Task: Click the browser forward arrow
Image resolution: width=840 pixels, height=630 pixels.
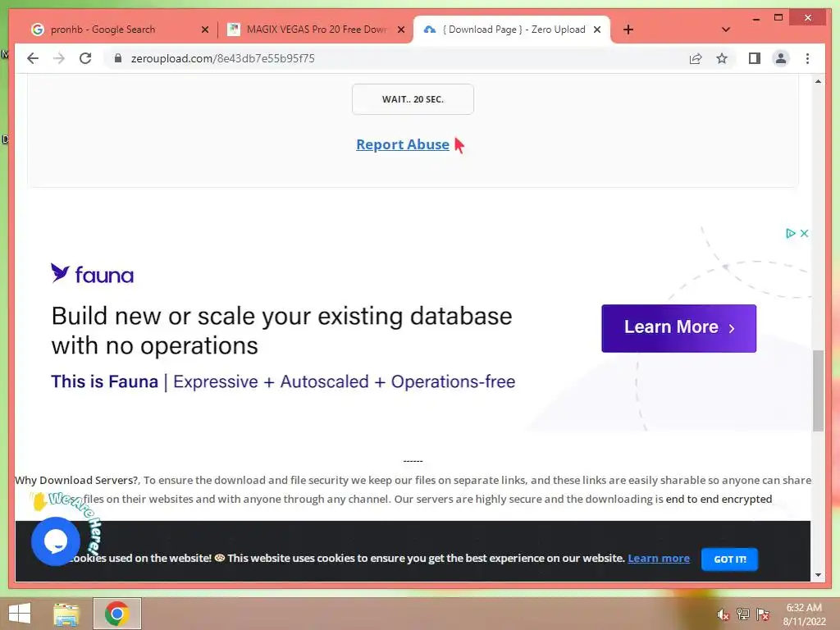Action: click(x=59, y=58)
